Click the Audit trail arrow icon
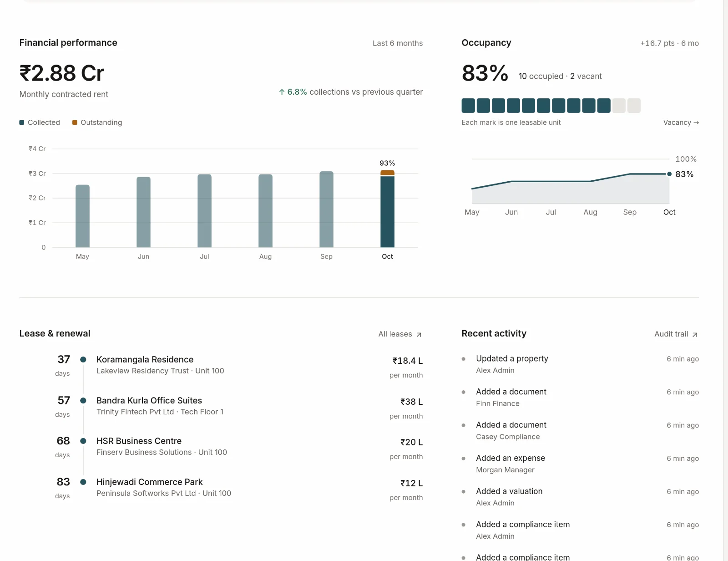This screenshot has height=561, width=728. (695, 335)
